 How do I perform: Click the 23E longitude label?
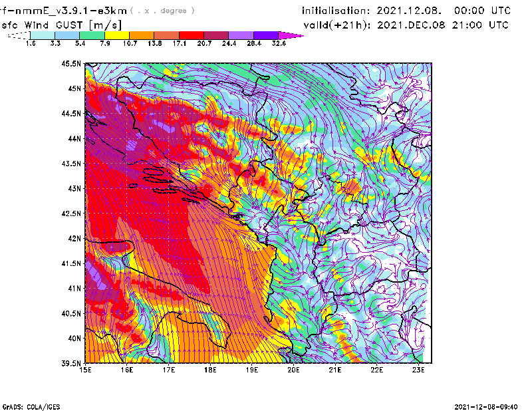(418, 370)
